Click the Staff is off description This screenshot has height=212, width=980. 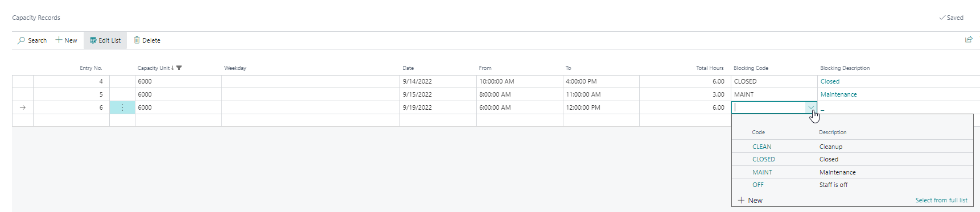coord(833,185)
